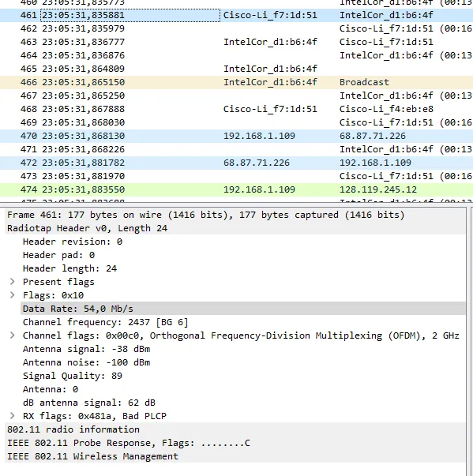Select packet row 471
The height and width of the screenshot is (476, 473).
click(x=237, y=149)
